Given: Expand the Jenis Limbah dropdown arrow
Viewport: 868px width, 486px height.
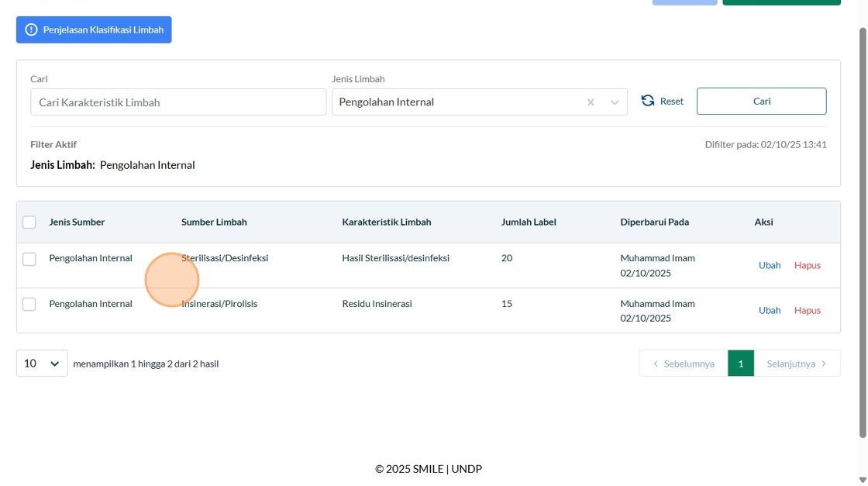Looking at the screenshot, I should [615, 102].
